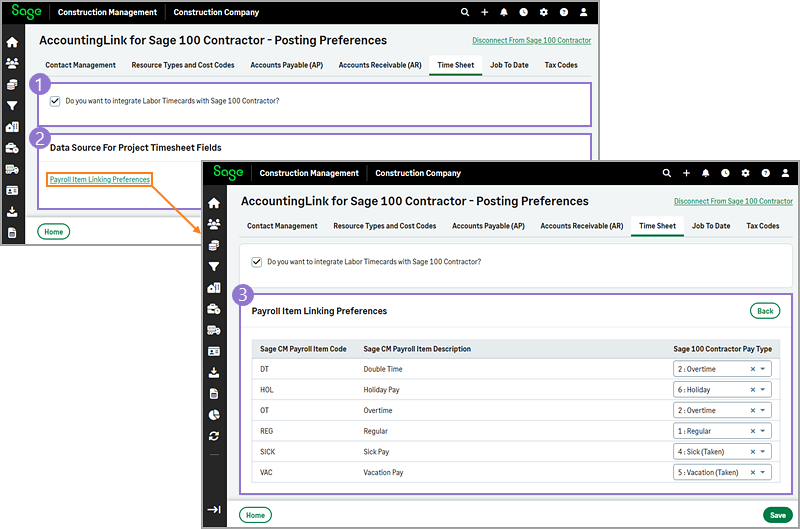
Task: Open settings gear in the front window header
Action: pos(745,173)
